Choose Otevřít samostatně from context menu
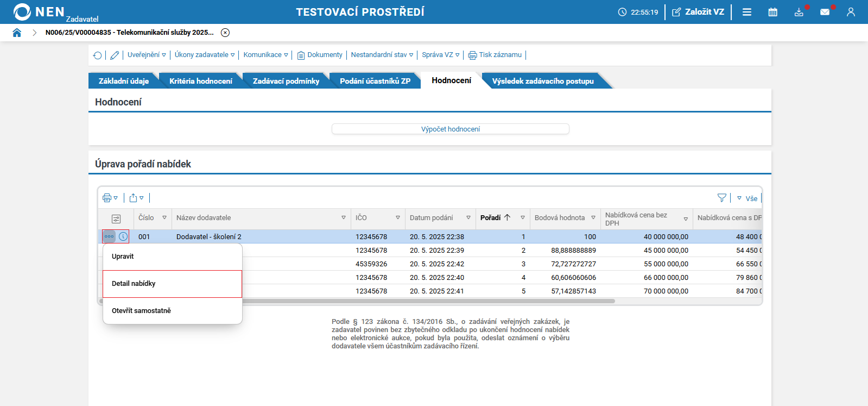Viewport: 868px width, 406px height. (173, 311)
